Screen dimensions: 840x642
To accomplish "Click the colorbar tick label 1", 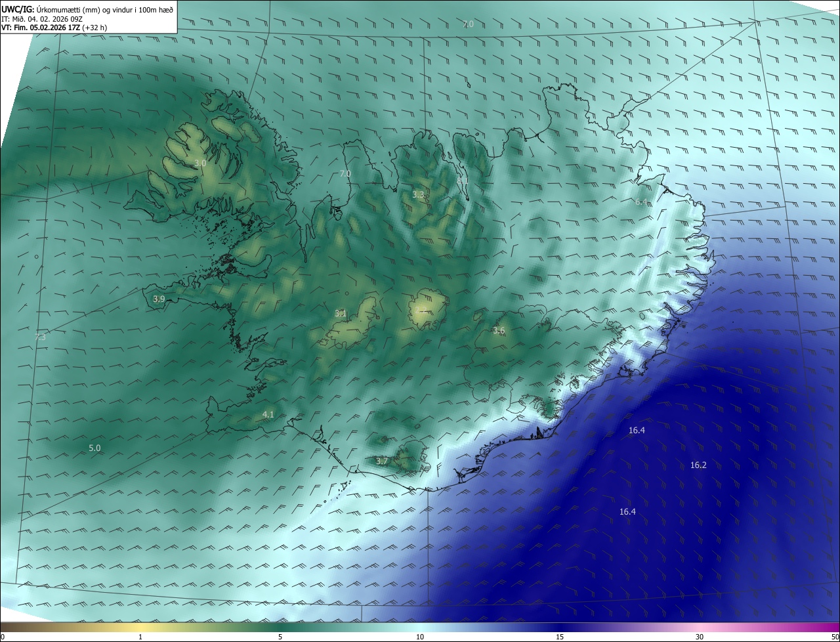I will pyautogui.click(x=140, y=637).
